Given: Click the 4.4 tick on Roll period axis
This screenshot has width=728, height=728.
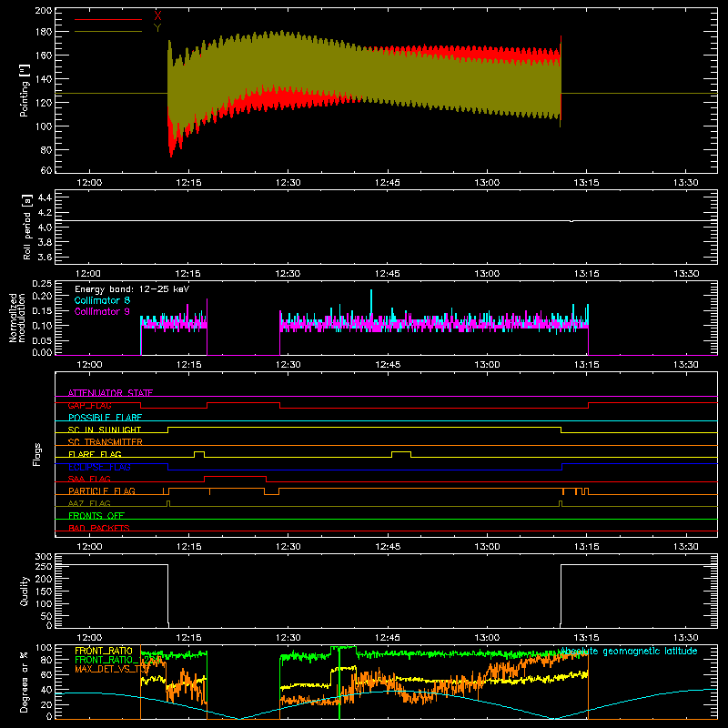Looking at the screenshot, I should (45, 197).
